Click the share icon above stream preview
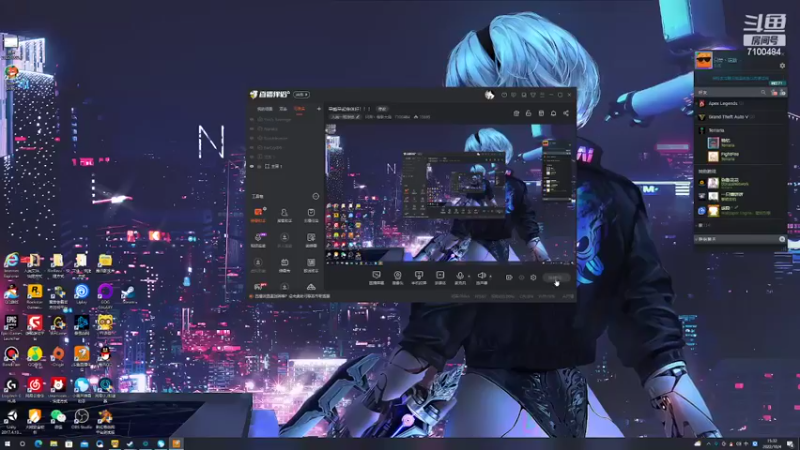This screenshot has height=450, width=800. pyautogui.click(x=566, y=113)
